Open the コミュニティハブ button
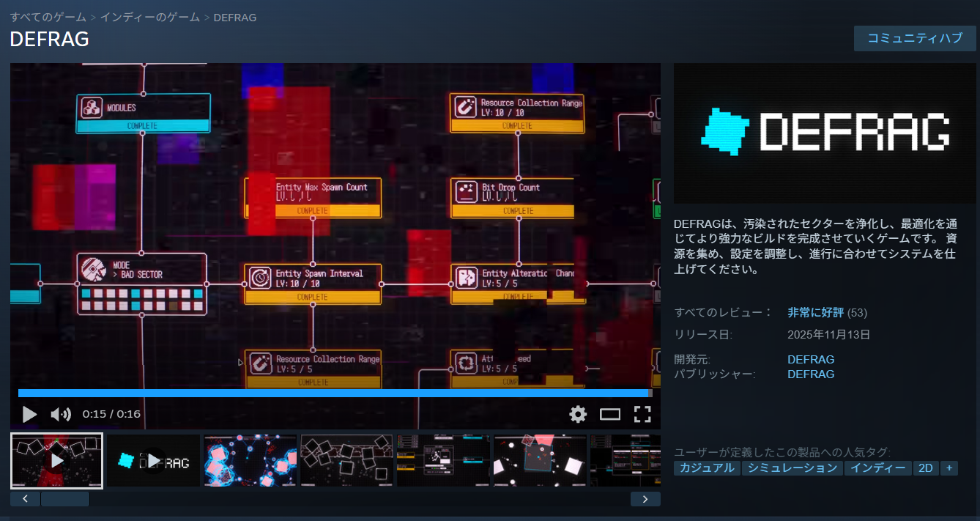980x521 pixels. click(x=915, y=38)
